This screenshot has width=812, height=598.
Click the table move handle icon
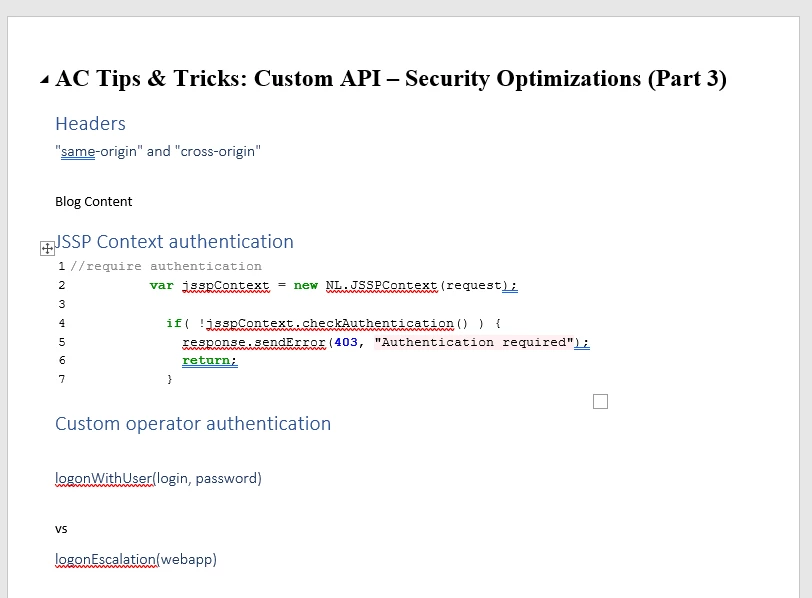click(47, 249)
